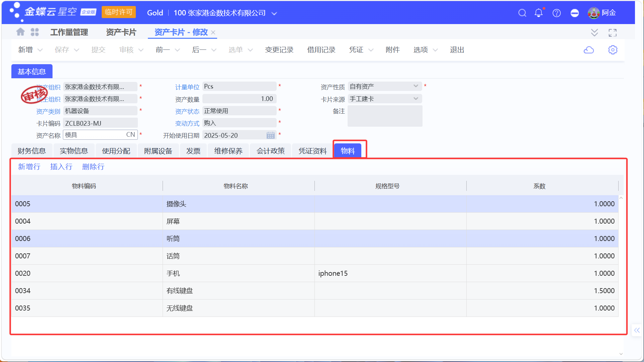Image resolution: width=644 pixels, height=362 pixels.
Task: Go to the home page icon
Action: coord(20,32)
